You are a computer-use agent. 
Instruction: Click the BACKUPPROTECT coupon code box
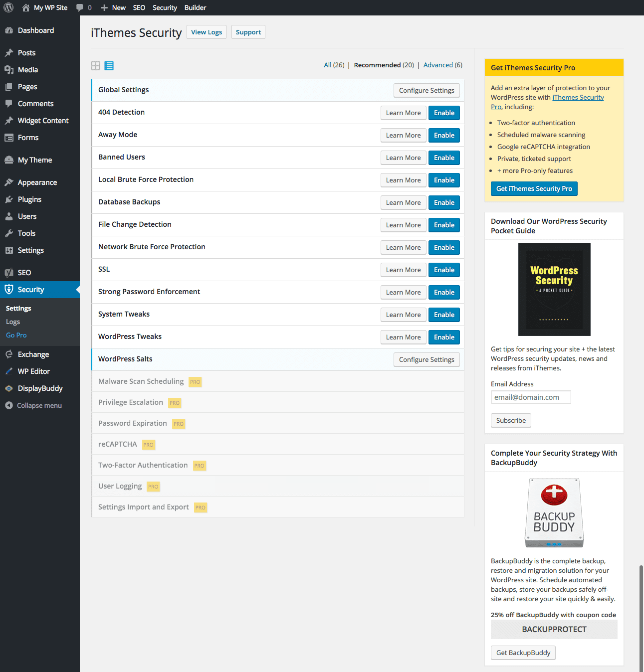click(554, 629)
